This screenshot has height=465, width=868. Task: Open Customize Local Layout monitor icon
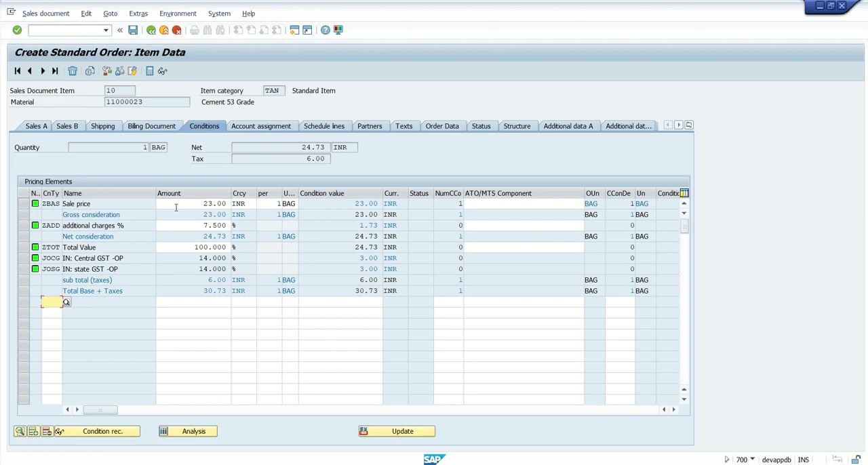tap(338, 30)
